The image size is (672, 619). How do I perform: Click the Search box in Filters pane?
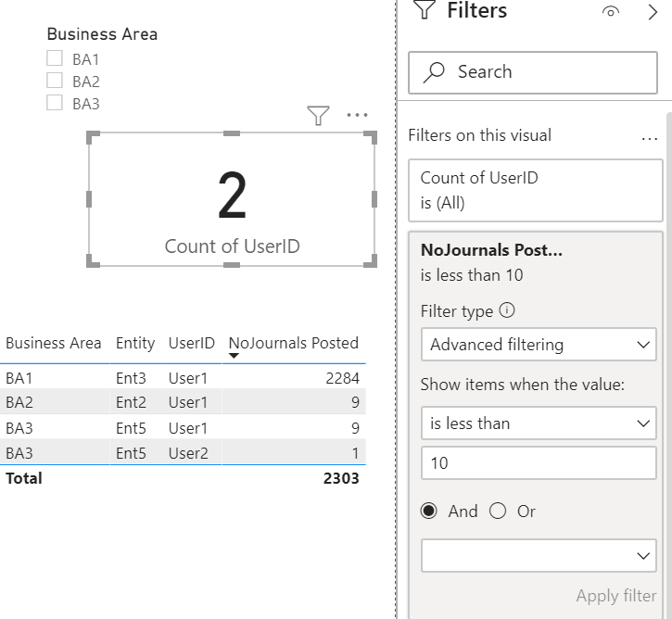click(x=533, y=72)
